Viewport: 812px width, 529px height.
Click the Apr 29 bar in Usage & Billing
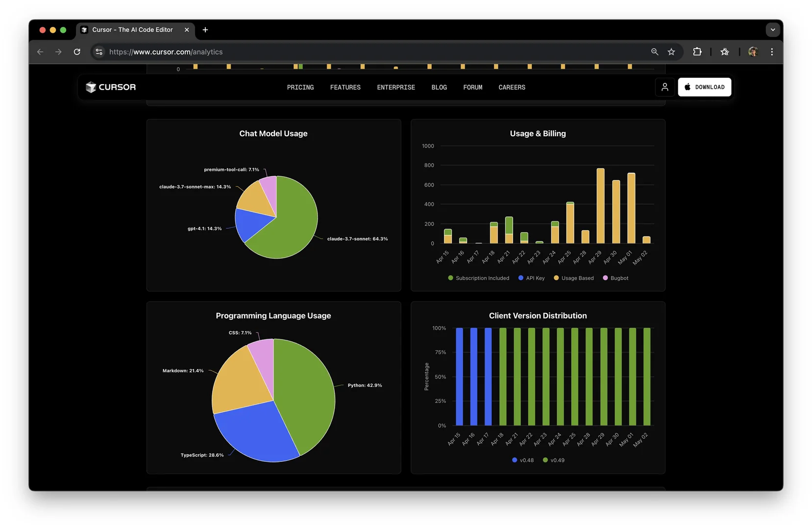click(x=600, y=206)
